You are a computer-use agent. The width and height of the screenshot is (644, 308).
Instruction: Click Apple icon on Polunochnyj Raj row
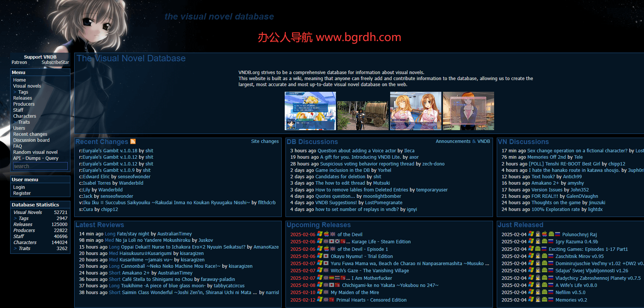pyautogui.click(x=545, y=234)
